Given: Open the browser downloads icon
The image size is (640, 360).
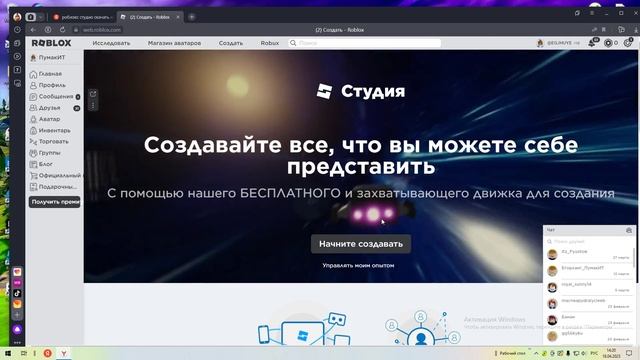Looking at the screenshot, I should pos(636,30).
